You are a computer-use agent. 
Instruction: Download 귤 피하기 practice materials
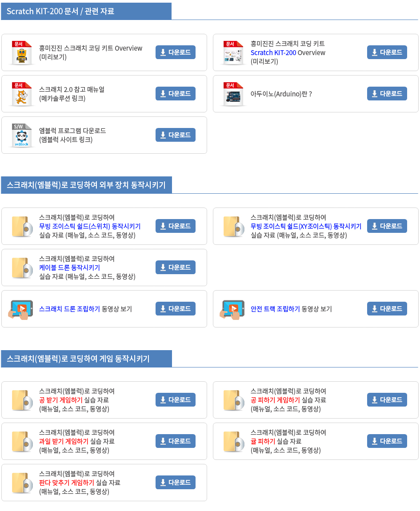[x=387, y=441]
